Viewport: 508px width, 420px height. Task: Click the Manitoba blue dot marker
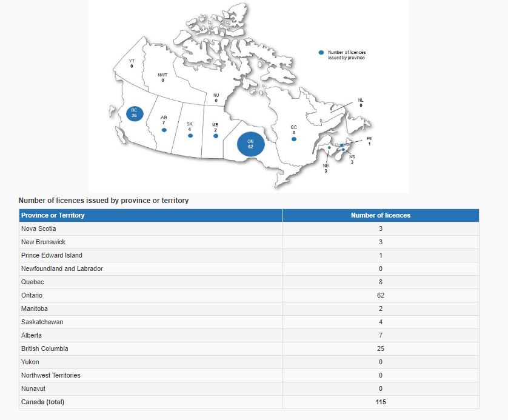(x=215, y=136)
